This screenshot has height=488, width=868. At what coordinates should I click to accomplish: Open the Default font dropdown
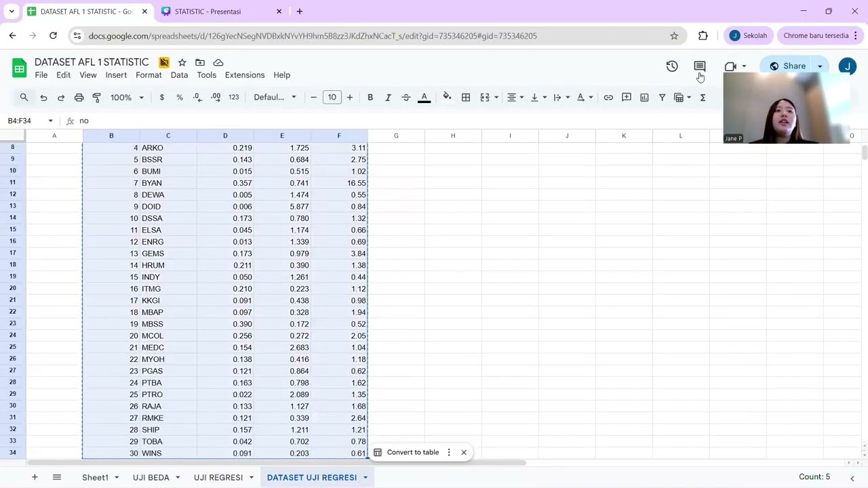tap(275, 98)
